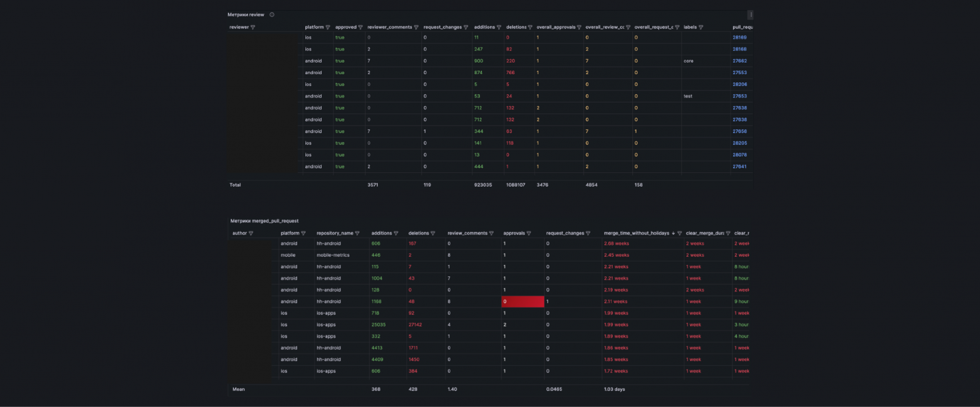Sort by the review_comments column header
Screen dimensions: 980x407
pos(467,233)
